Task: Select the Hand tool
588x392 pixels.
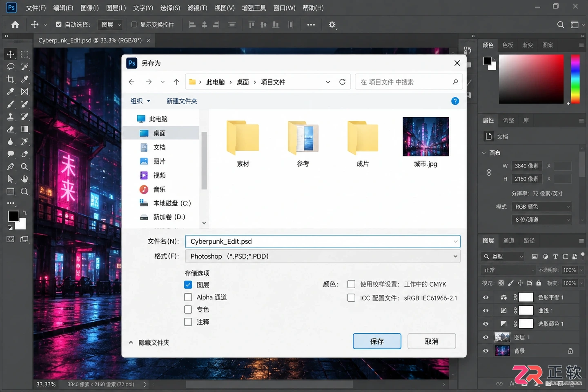Action: [24, 179]
